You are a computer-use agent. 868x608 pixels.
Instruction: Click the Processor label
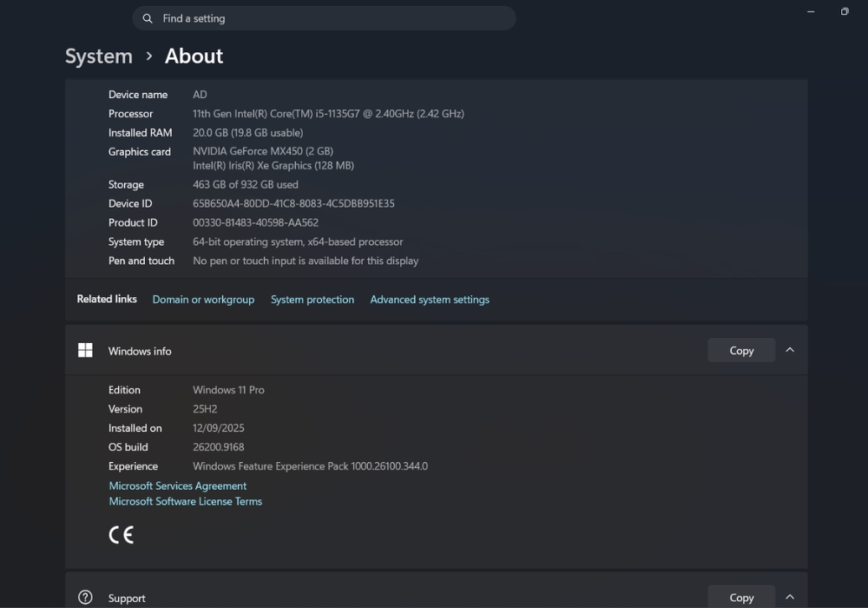click(131, 114)
